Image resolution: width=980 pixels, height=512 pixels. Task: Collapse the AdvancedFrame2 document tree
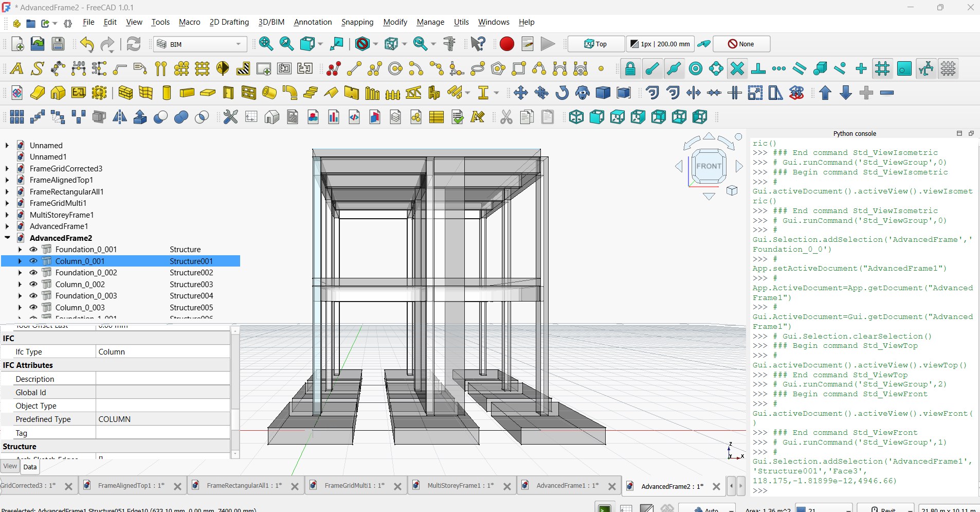click(7, 238)
